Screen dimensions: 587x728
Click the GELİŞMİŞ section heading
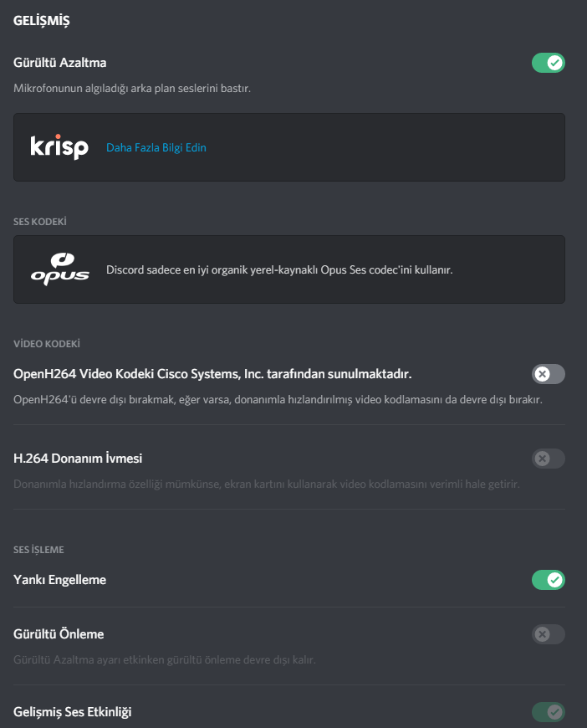[41, 21]
